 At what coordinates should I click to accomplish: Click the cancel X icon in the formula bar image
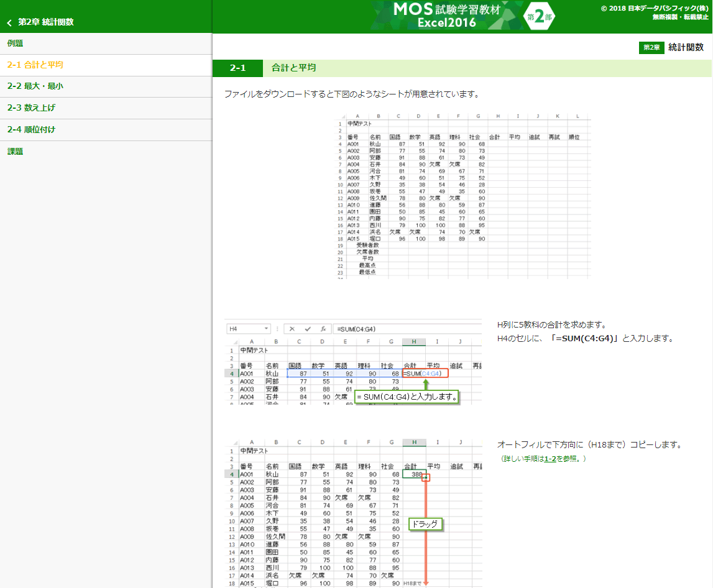(x=292, y=329)
